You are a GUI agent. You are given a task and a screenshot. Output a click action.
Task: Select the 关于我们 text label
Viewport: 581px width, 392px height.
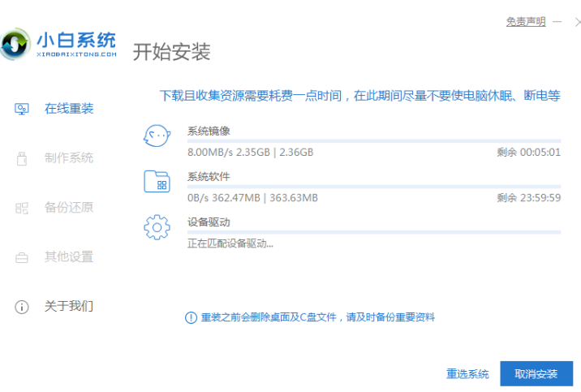pos(69,307)
